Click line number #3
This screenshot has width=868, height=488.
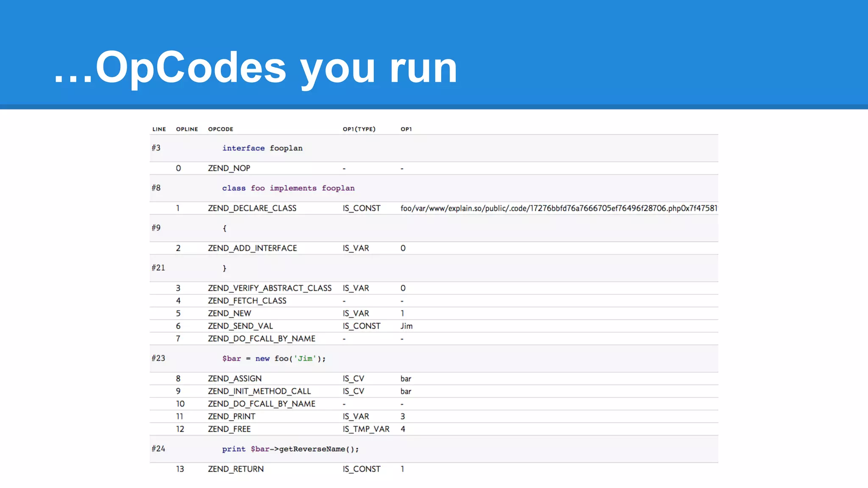point(156,148)
